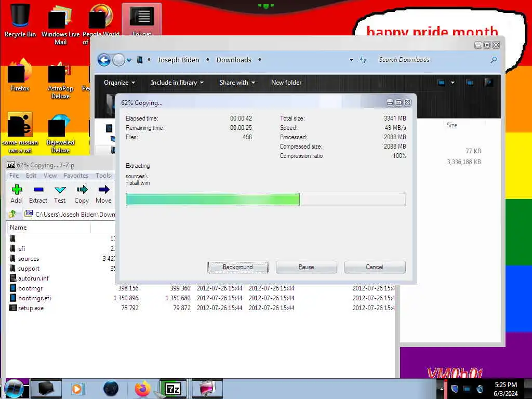Open the Organize dropdown in Explorer

point(119,83)
